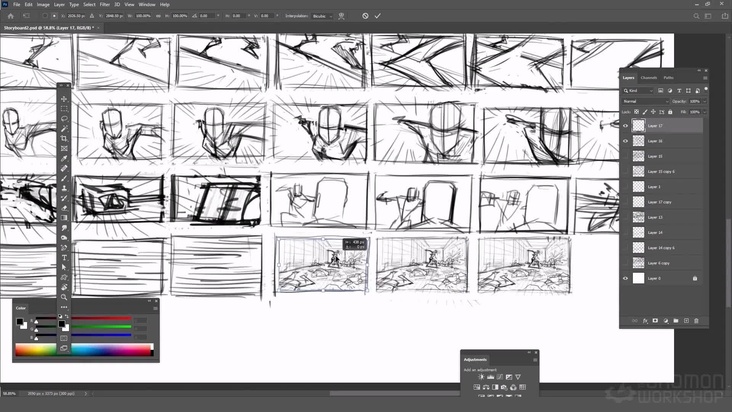Select the Move tool

tap(64, 99)
